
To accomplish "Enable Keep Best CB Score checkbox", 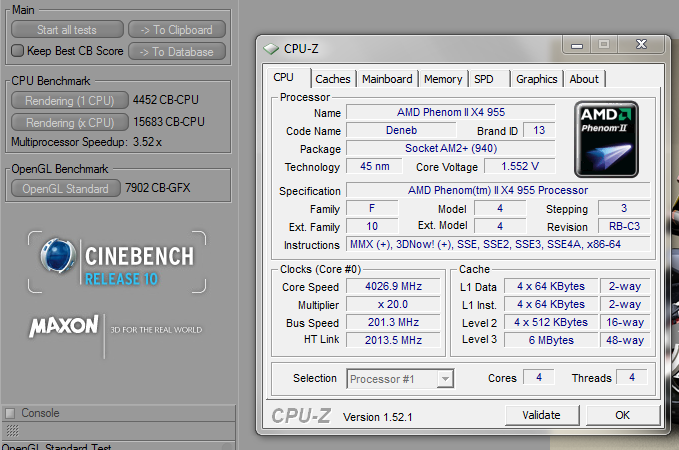I will (x=17, y=51).
